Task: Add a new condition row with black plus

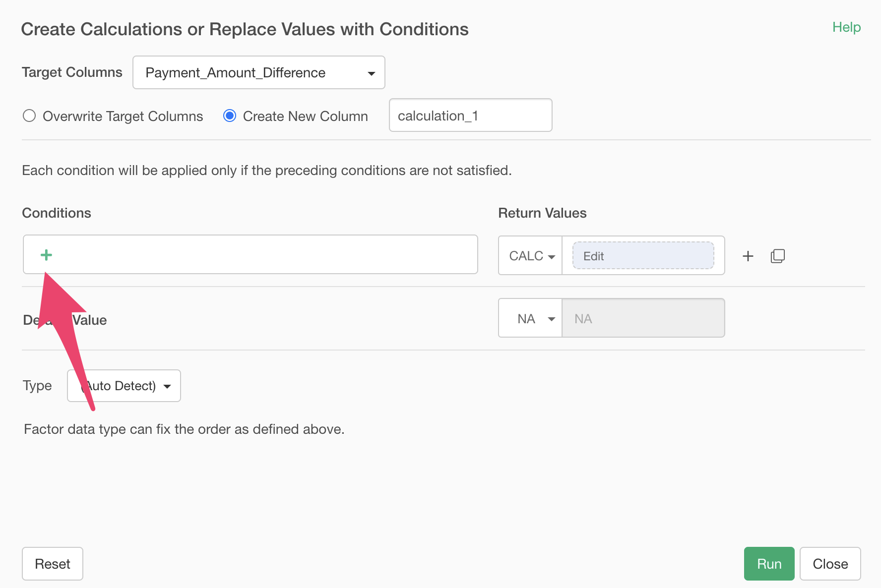Action: point(748,256)
